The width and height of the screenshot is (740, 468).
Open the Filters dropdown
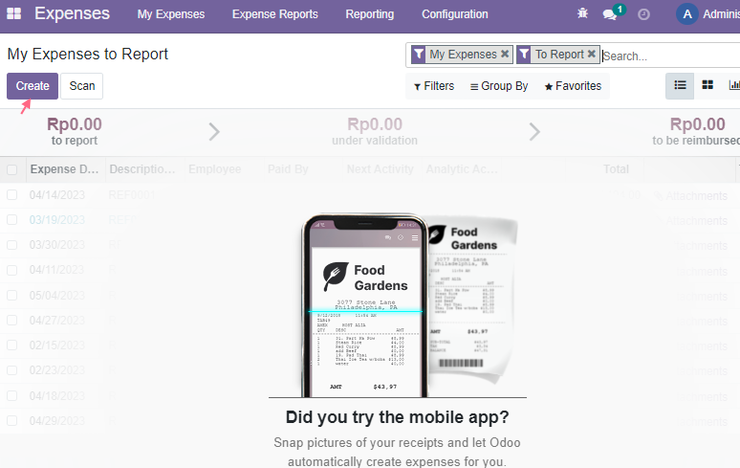click(x=434, y=86)
